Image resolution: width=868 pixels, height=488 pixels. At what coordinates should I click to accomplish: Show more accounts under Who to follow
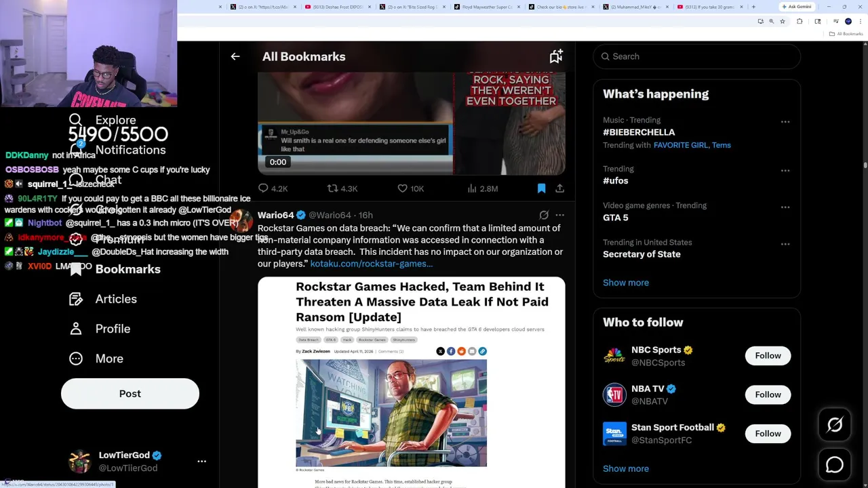(x=626, y=468)
